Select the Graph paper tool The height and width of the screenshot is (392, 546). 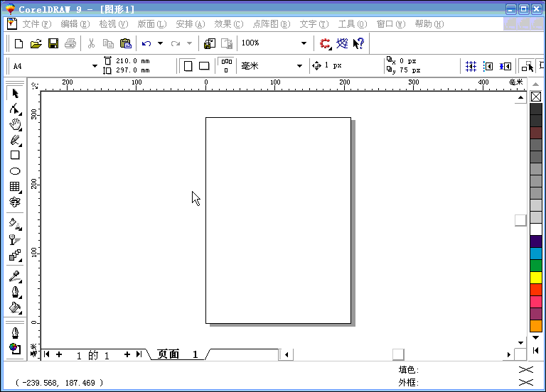[15, 187]
